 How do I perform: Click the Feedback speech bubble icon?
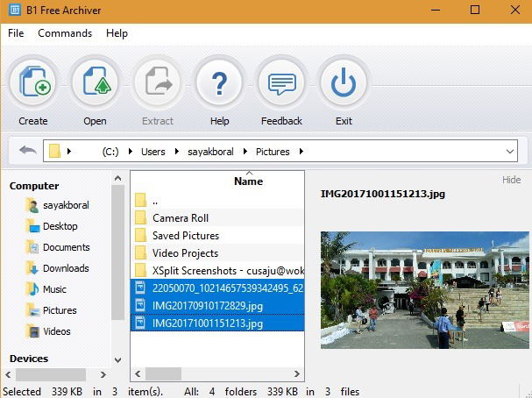(281, 82)
